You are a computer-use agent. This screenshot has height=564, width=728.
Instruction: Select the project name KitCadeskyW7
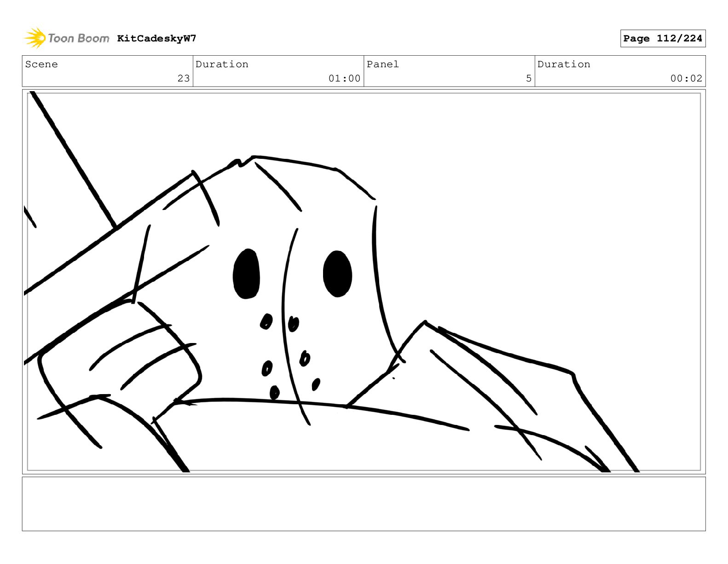[x=156, y=38]
